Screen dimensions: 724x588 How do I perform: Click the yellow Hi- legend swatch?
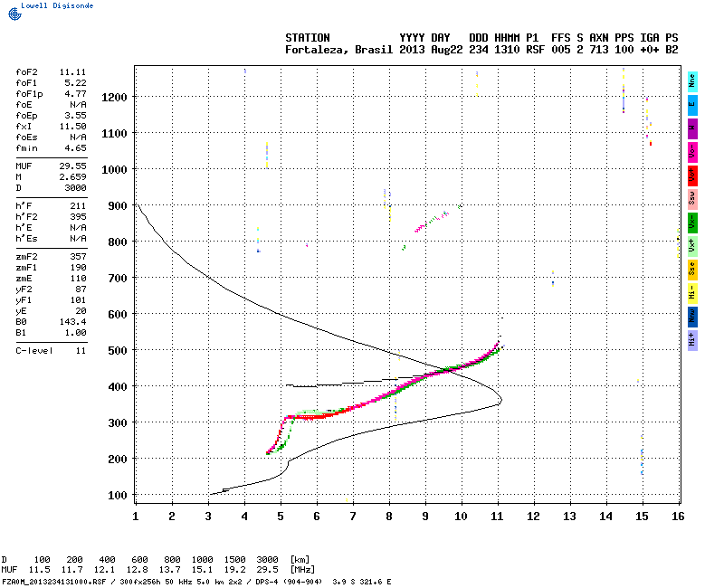click(692, 293)
